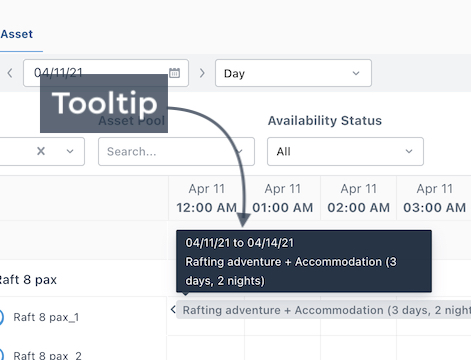Select the Apr 11 03:00 AM column header
Viewport: 471px width, 360px height.
pyautogui.click(x=434, y=198)
